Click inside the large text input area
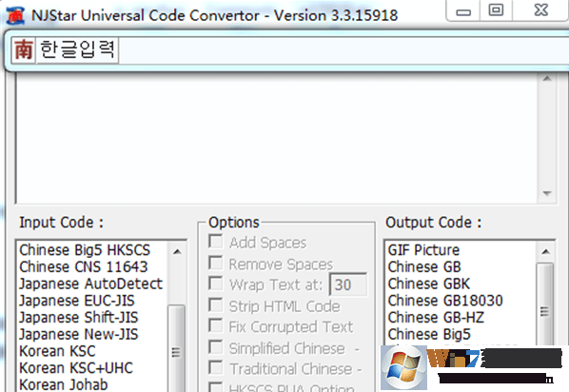This screenshot has height=392, width=569. click(277, 138)
